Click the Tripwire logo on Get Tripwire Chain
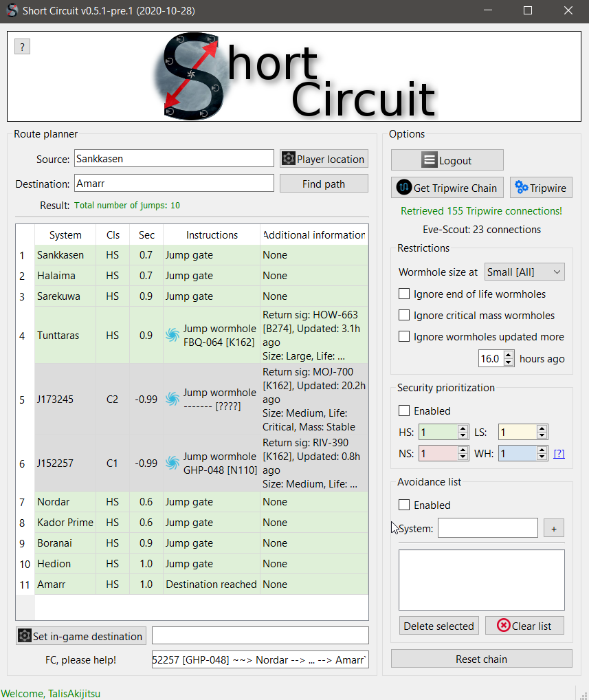This screenshot has width=589, height=700. tap(404, 187)
